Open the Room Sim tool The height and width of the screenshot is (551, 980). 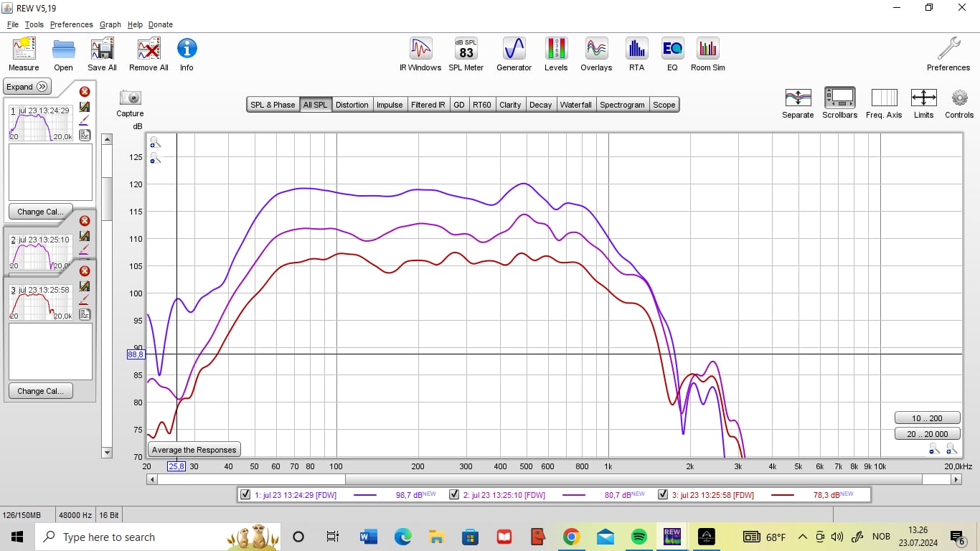[707, 55]
